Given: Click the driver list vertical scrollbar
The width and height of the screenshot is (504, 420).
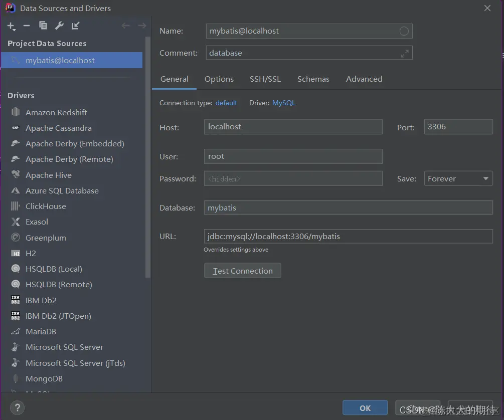Looking at the screenshot, I should [x=148, y=157].
